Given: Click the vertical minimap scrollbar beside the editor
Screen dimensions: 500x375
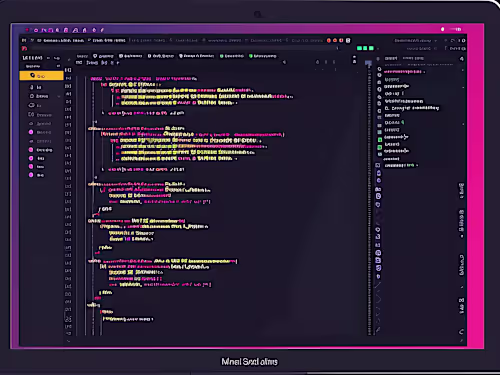Looking at the screenshot, I should (369, 200).
